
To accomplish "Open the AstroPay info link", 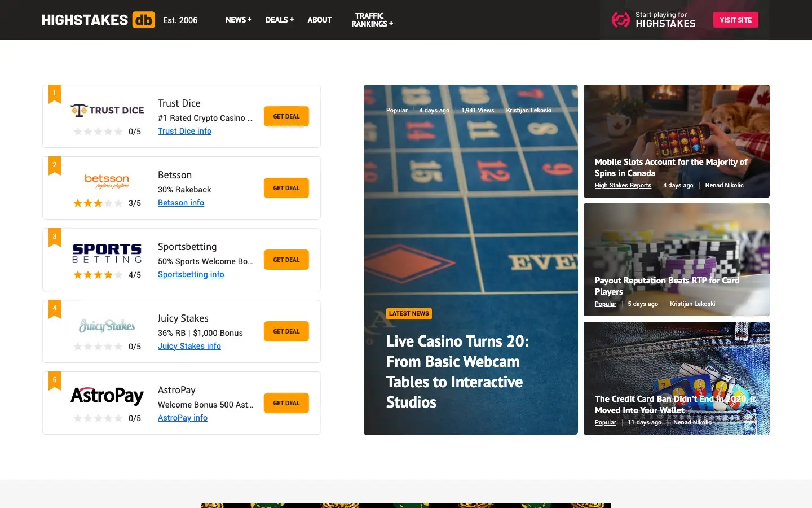I will (183, 418).
